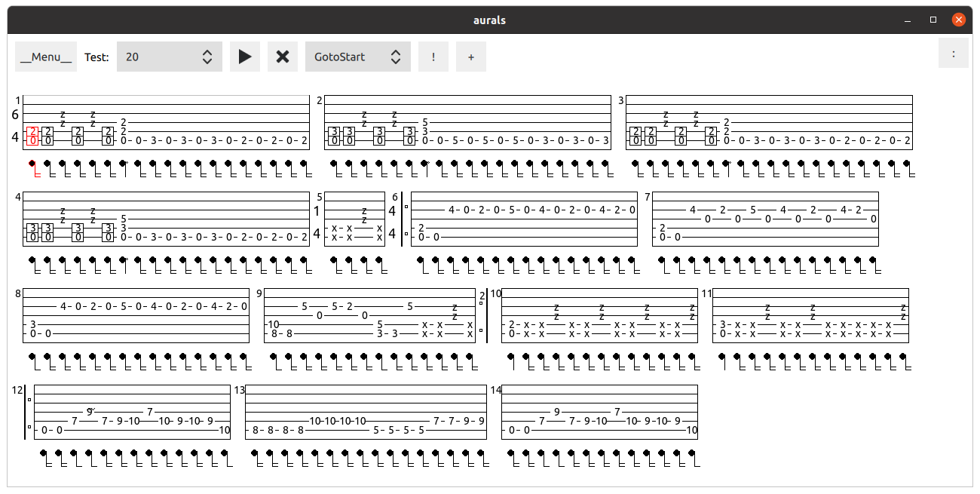The width and height of the screenshot is (980, 494).
Task: Select tab measure 5 with muted notes
Action: tap(355, 219)
